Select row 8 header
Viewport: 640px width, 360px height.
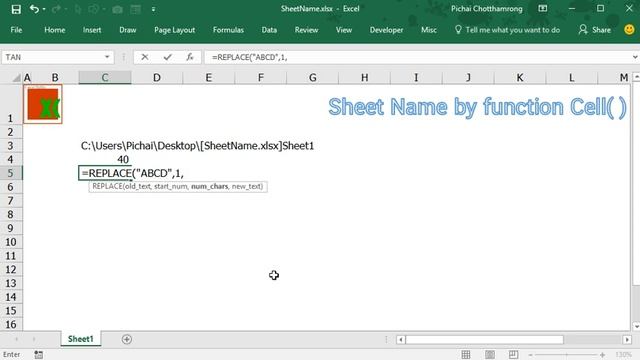coord(11,214)
